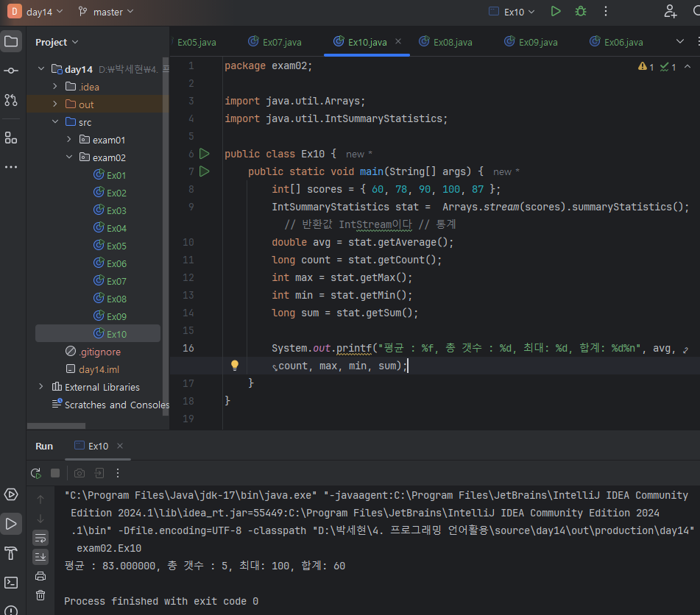The width and height of the screenshot is (700, 615).
Task: Expand the External Libraries node
Action: coord(41,387)
